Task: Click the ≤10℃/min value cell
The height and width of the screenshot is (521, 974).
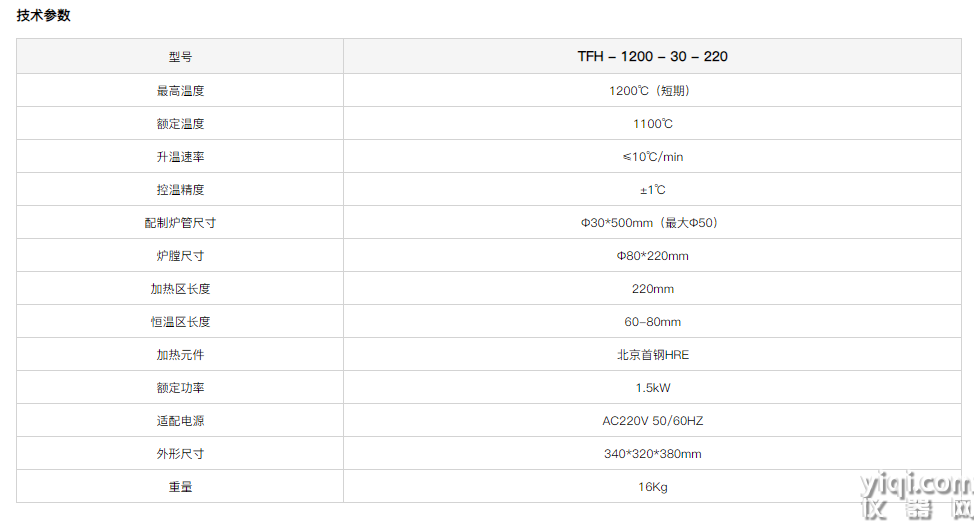Action: pos(652,156)
